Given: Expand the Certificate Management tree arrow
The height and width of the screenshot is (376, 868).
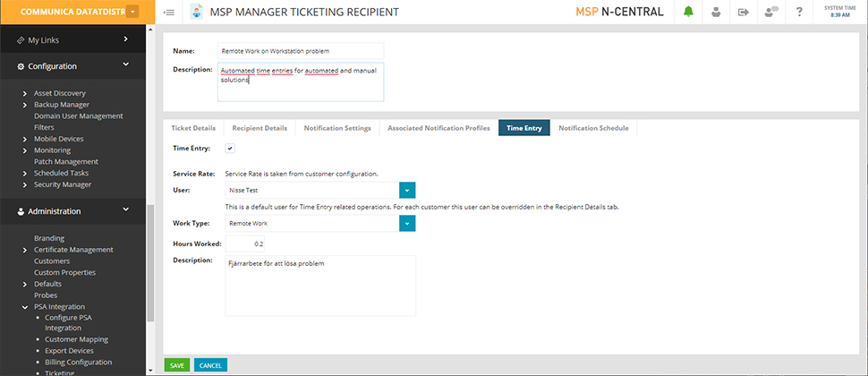Looking at the screenshot, I should tap(25, 251).
